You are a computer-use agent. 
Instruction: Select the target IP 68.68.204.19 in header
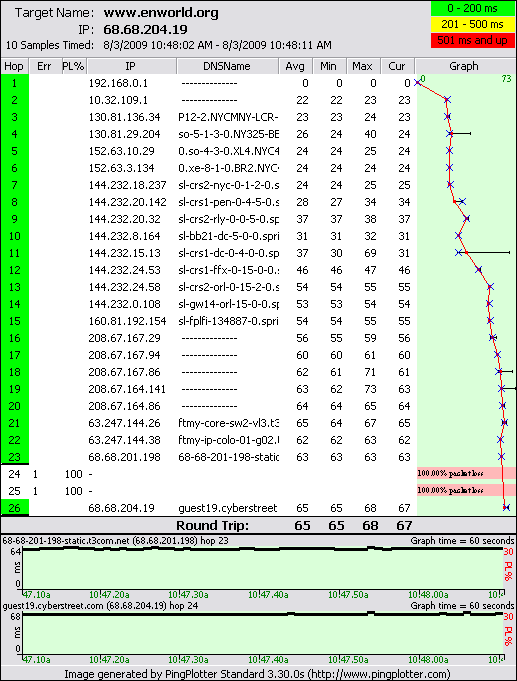[x=145, y=30]
